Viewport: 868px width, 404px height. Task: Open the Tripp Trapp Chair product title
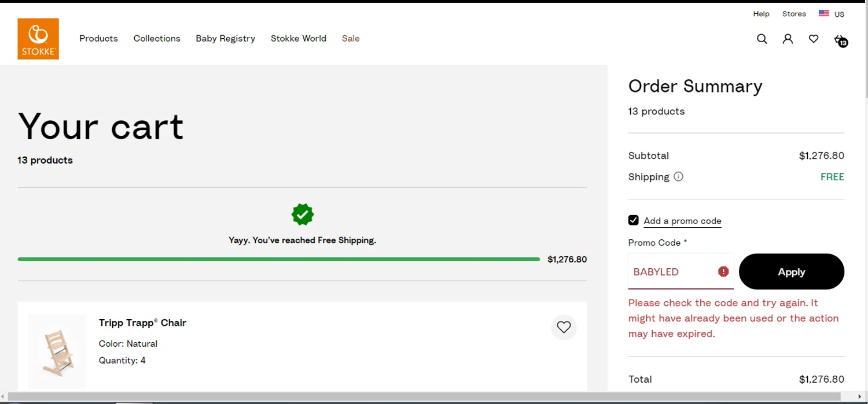(x=142, y=323)
